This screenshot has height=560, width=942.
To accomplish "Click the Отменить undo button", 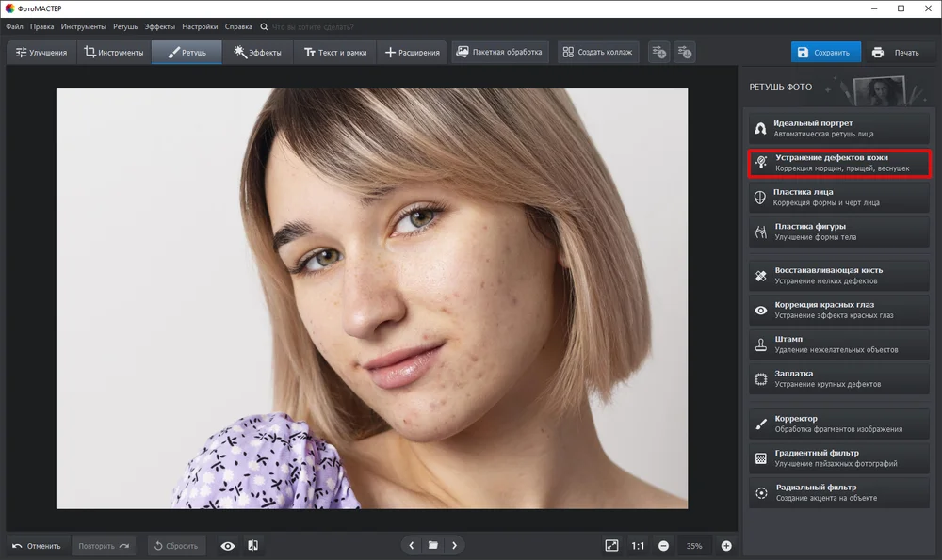I will [x=38, y=546].
